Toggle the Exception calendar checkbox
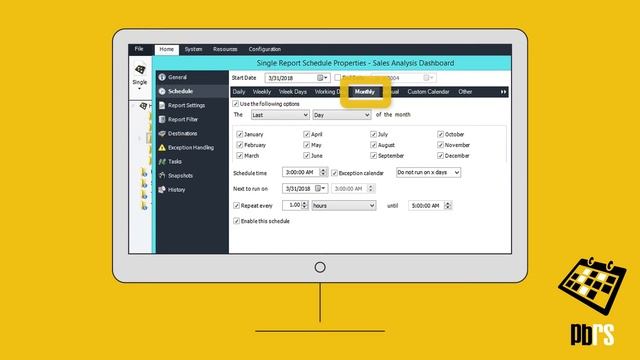 click(x=335, y=173)
